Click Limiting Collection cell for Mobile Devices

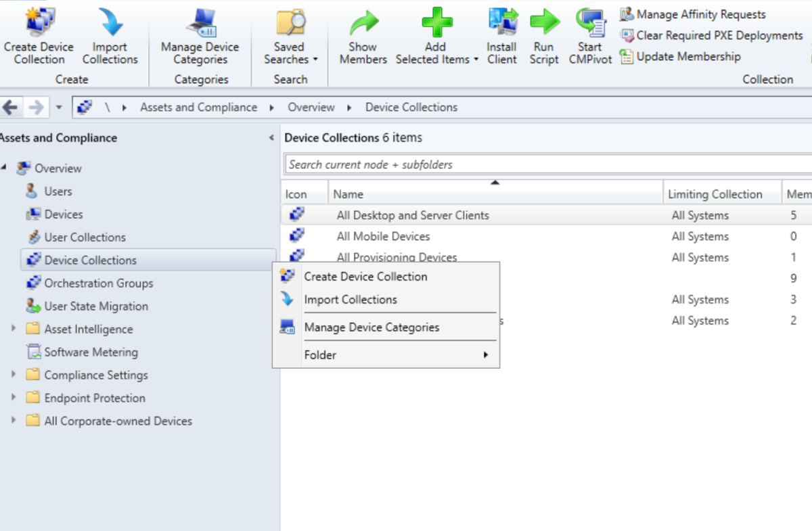[x=700, y=236]
